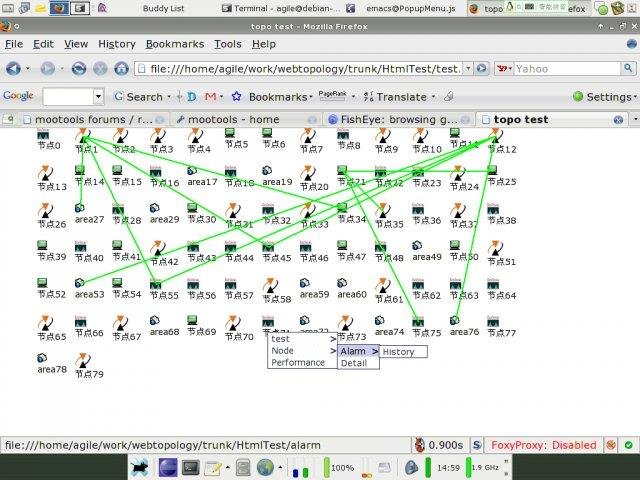Image resolution: width=640 pixels, height=480 pixels.
Task: Click the Gmail icon in Google toolbar
Action: (210, 97)
